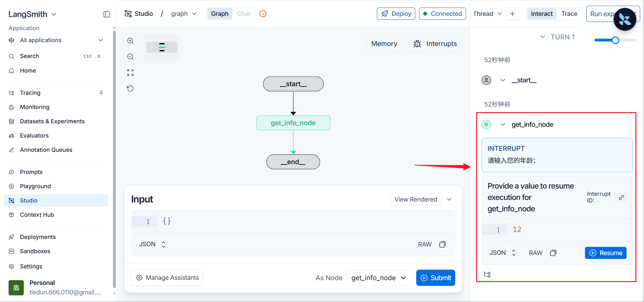644x302 pixels.
Task: Go to Prompts page
Action: click(56, 172)
